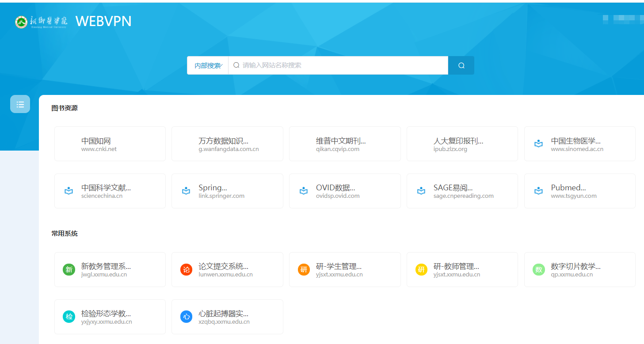644x344 pixels.
Task: Click the blue 心 icon for 心脏起搏器
Action: (187, 317)
